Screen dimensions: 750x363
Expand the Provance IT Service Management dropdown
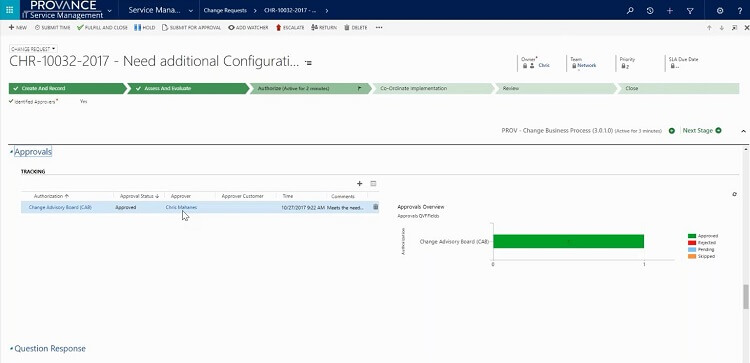(x=110, y=11)
